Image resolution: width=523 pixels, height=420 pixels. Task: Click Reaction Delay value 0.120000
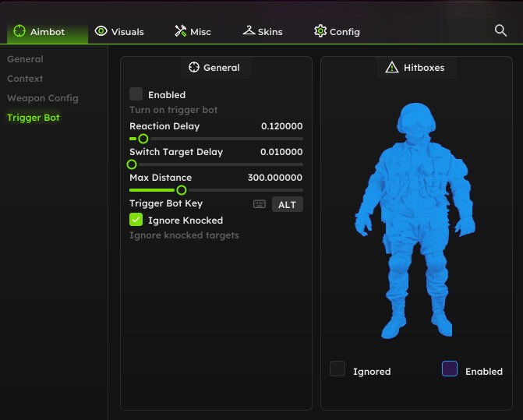282,126
